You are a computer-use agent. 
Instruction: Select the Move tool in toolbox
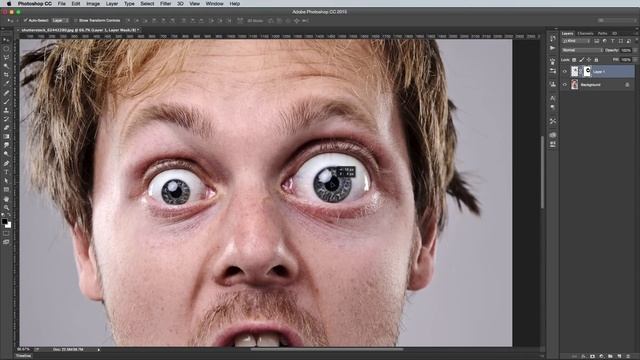[x=6, y=40]
